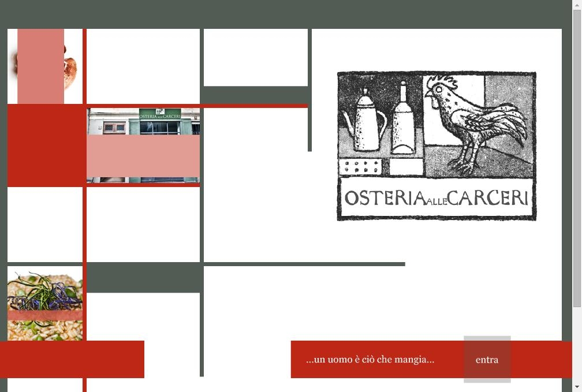This screenshot has height=392, width=582.
Task: Click the "OSTERIA alle CARCERI" logo lettering
Action: coord(436,198)
